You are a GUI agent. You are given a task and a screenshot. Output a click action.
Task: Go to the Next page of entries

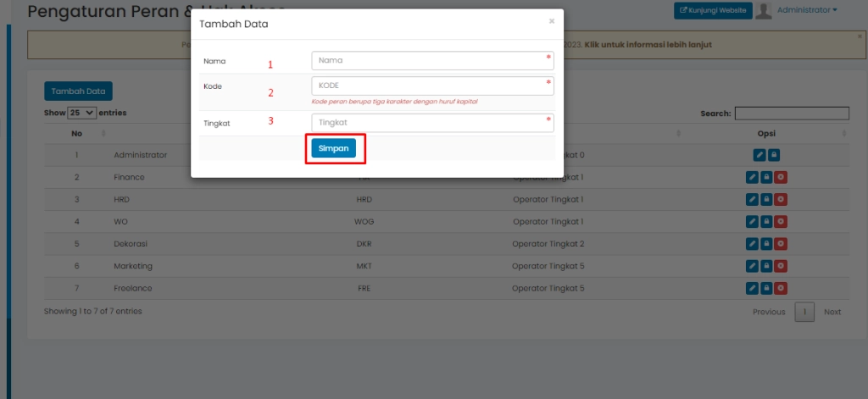[x=832, y=312]
